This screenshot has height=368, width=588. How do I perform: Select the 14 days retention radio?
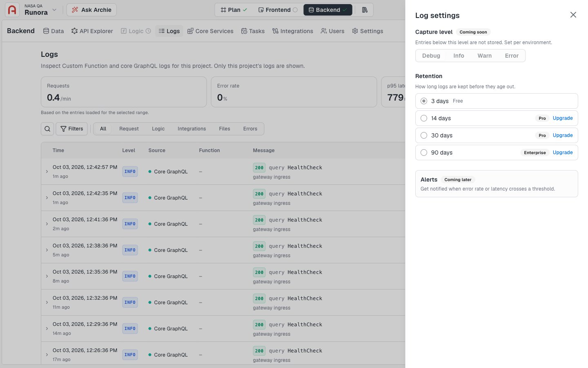pos(424,118)
